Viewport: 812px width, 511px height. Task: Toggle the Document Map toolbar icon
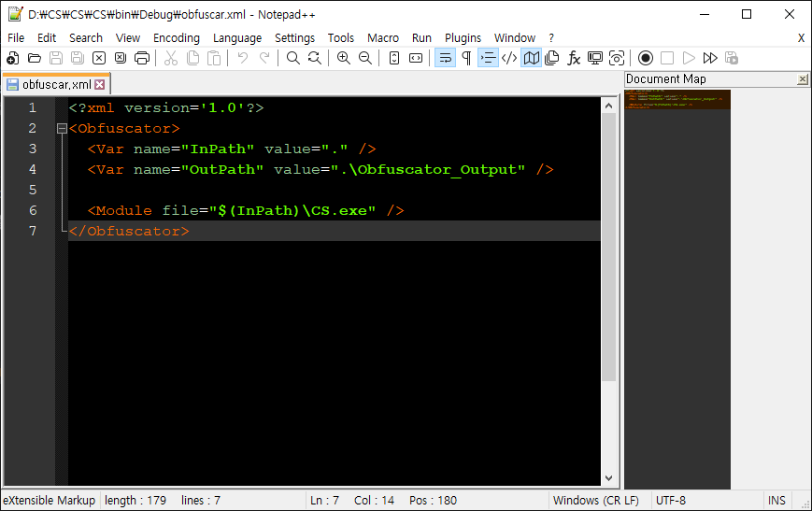point(532,58)
